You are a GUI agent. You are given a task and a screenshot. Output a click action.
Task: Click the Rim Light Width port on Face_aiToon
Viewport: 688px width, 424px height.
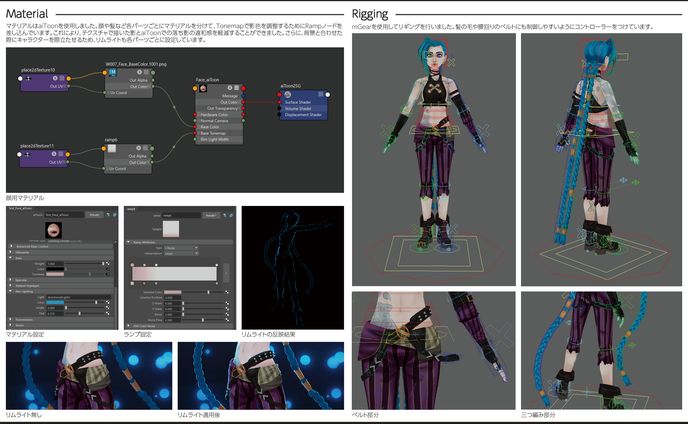[195, 139]
